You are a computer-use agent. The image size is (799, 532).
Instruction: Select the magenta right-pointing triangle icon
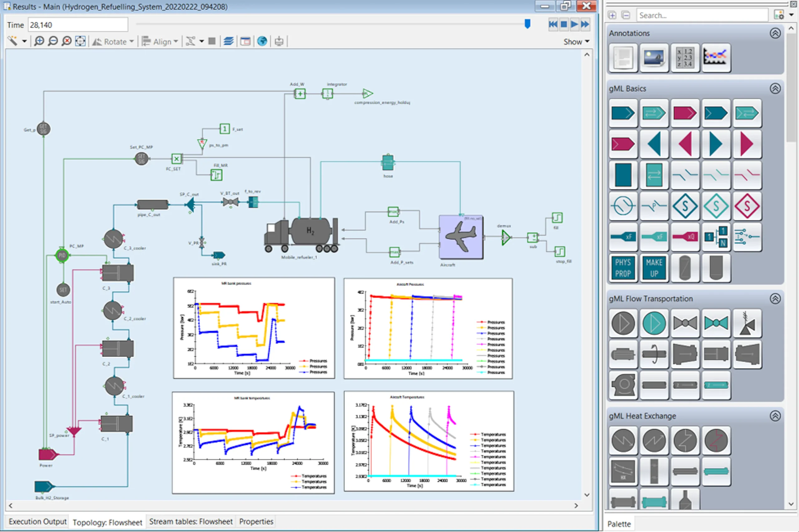747,144
